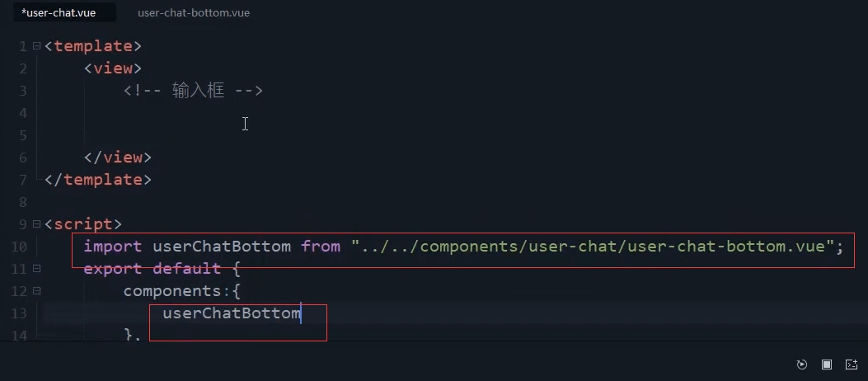Click the closing </template> tag
Screen dimensions: 868x381
click(97, 180)
